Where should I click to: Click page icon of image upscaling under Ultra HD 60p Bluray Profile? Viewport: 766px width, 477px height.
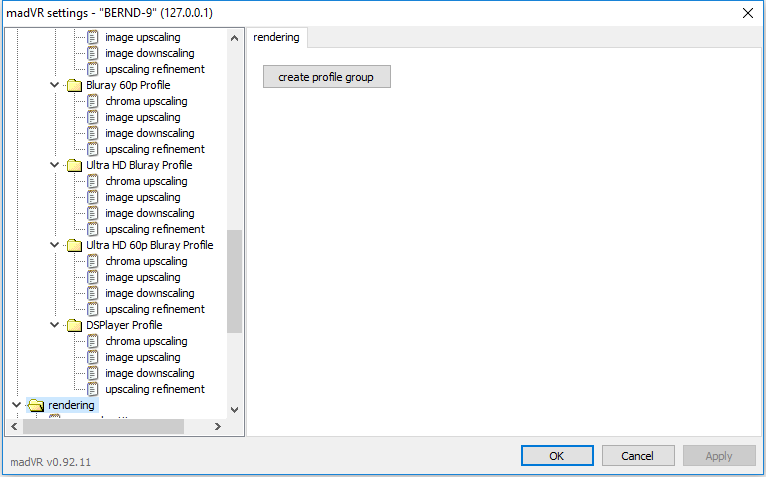(x=92, y=277)
